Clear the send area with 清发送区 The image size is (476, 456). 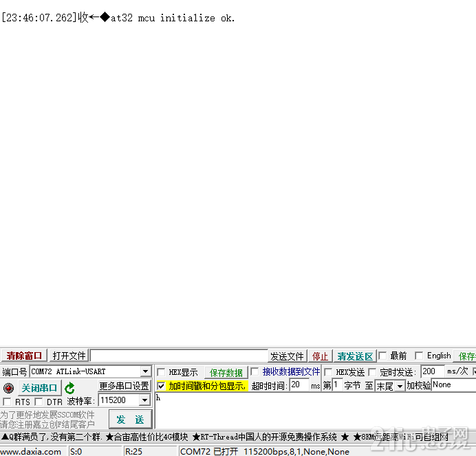[355, 356]
